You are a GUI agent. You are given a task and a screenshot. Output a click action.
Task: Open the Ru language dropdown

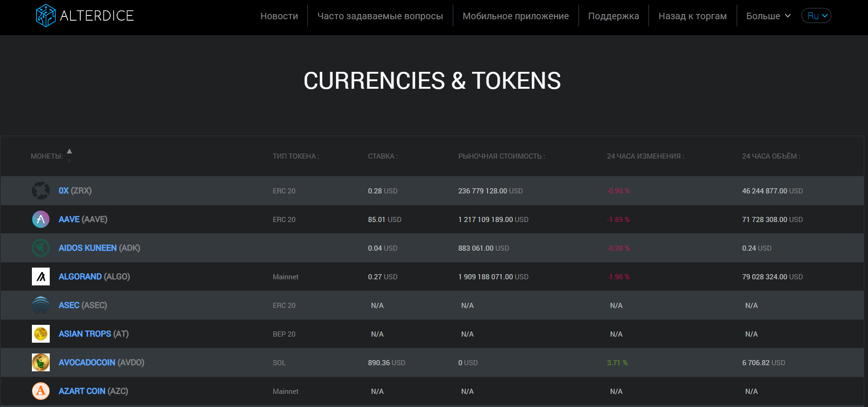tap(816, 15)
